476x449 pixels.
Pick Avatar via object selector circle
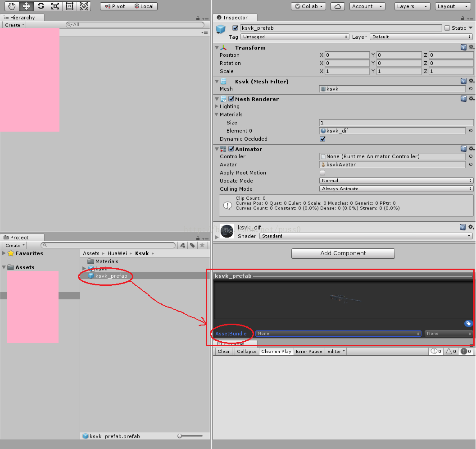[471, 165]
